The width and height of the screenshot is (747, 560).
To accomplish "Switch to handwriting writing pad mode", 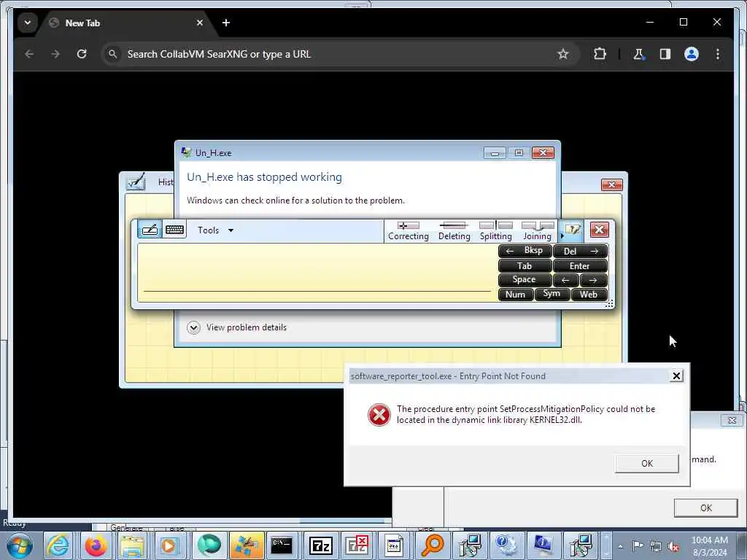I will pos(150,230).
